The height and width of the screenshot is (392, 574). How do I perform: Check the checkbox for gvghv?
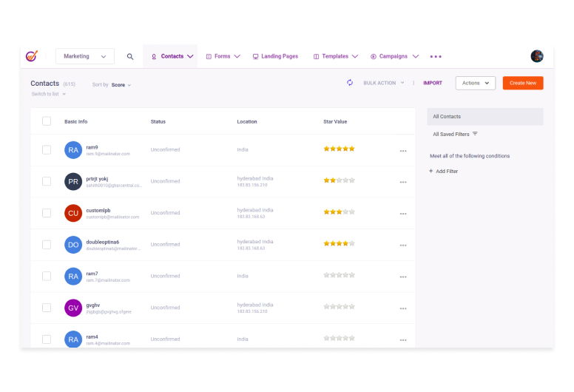pyautogui.click(x=47, y=308)
